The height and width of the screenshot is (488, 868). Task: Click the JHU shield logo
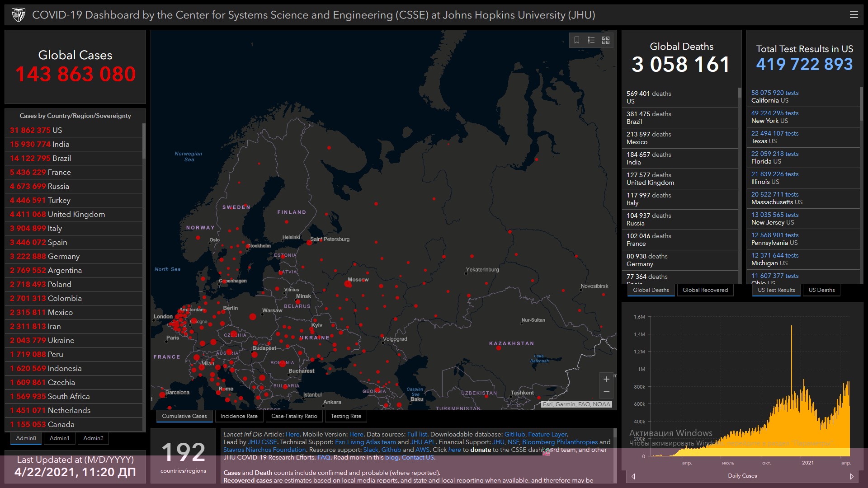point(19,15)
